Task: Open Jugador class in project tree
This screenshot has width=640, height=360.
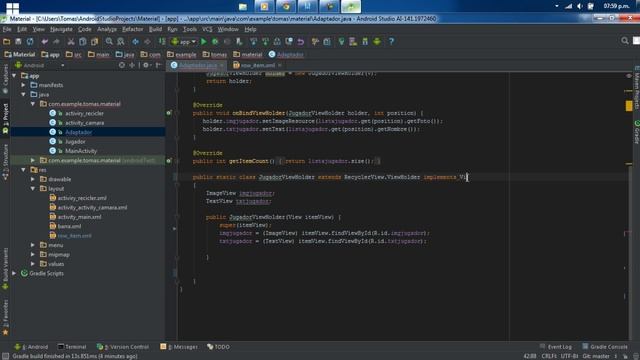Action: coord(75,142)
